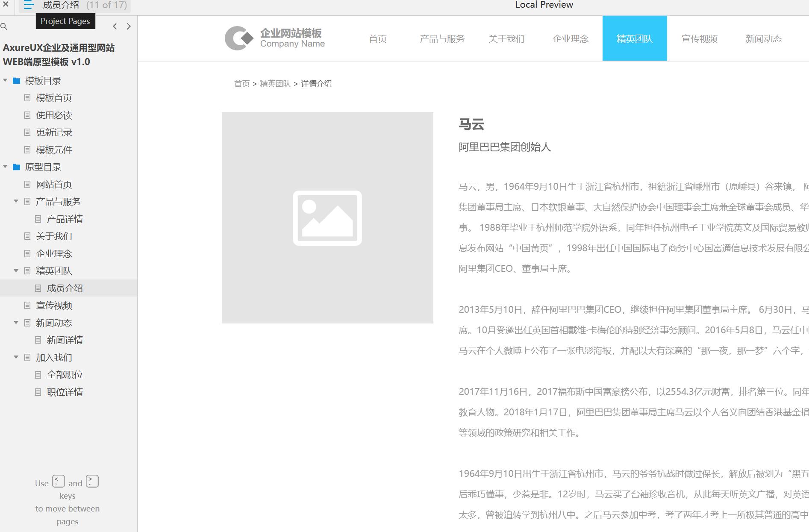Screen dimensions: 809x532
Task: Collapse the 加入我们 tree node arrow
Action: (16, 357)
